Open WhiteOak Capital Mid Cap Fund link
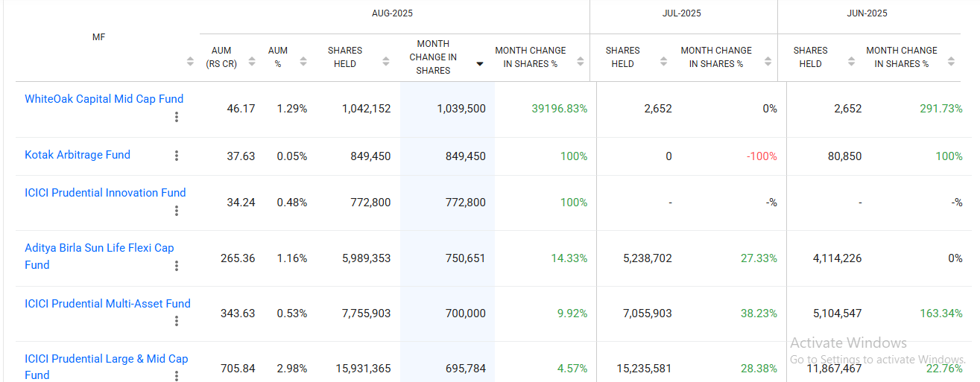Screen dimensions: 980x382 [x=104, y=99]
